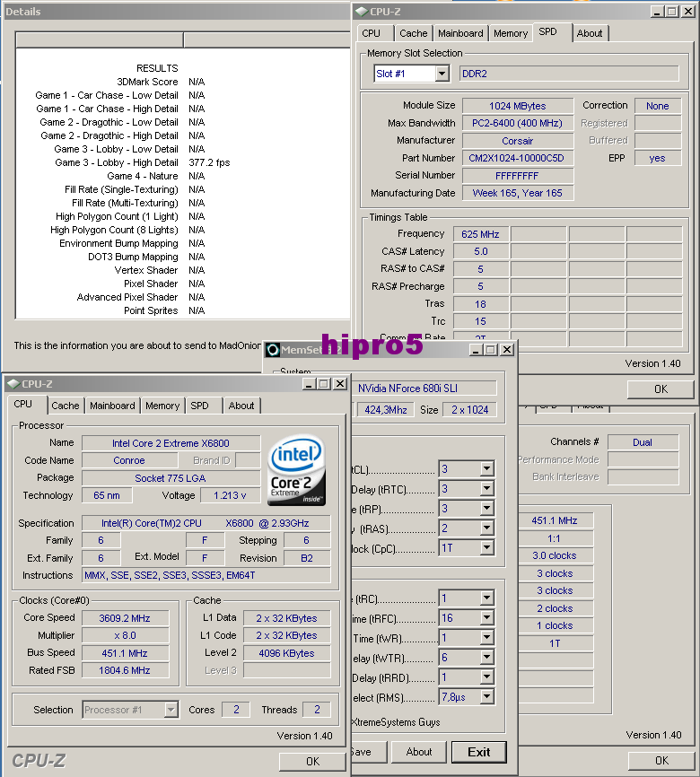Minimize the MemSet window
This screenshot has width=700, height=777.
[x=476, y=350]
